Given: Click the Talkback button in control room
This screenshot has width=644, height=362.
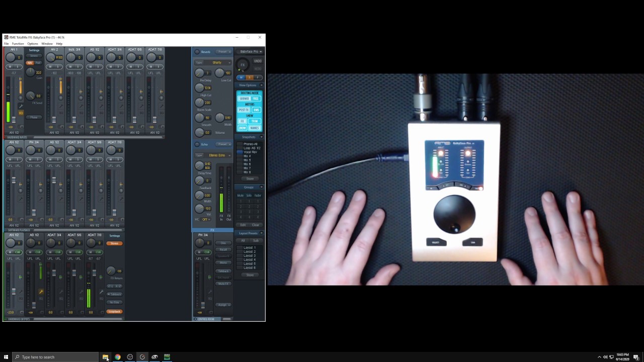Looking at the screenshot, I should [x=223, y=271].
